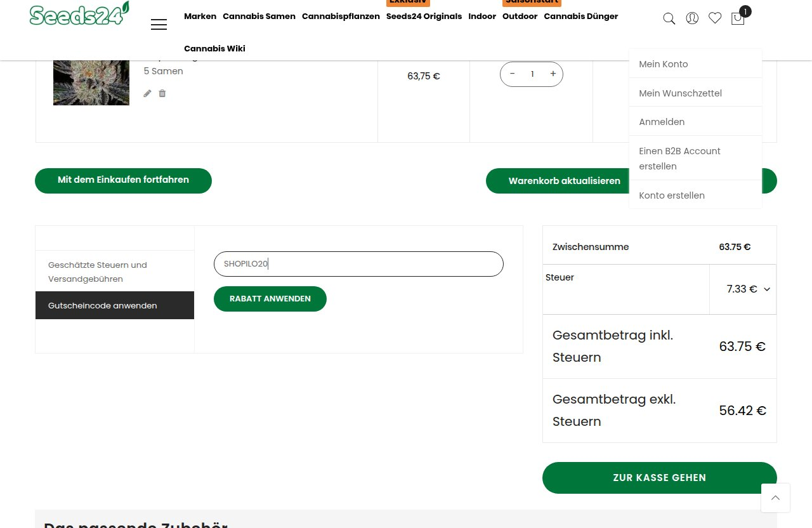The width and height of the screenshot is (812, 528).
Task: Click the quantity number field
Action: [x=532, y=74]
